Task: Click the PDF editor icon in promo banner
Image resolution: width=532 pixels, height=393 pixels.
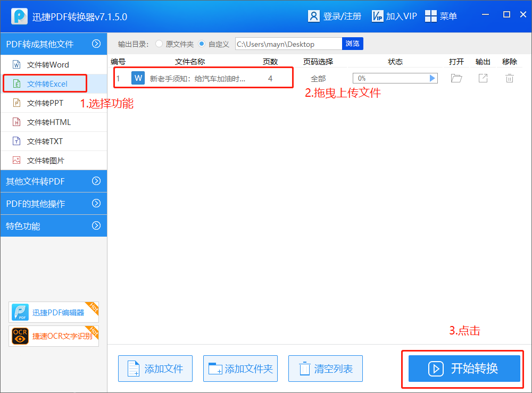Action: click(x=20, y=312)
